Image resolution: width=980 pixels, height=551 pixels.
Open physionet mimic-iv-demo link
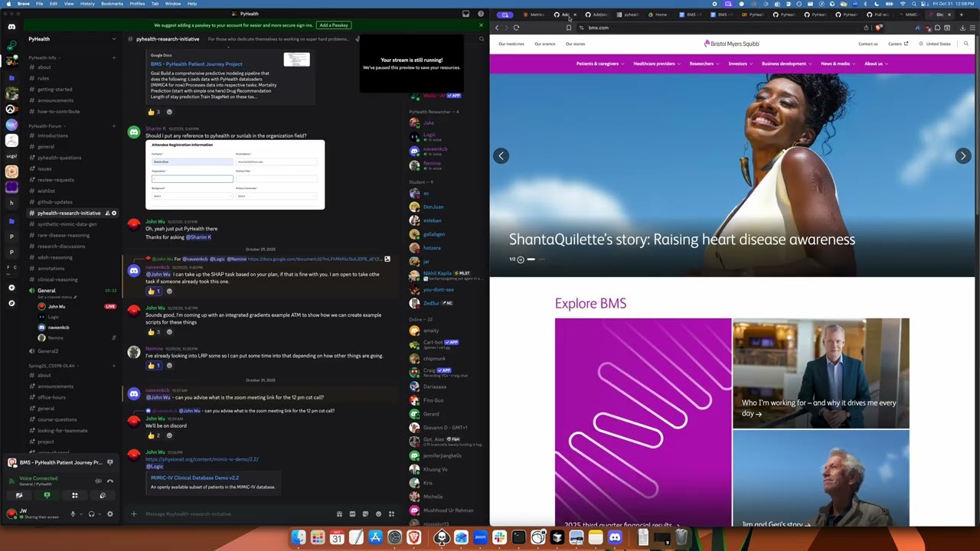click(202, 459)
